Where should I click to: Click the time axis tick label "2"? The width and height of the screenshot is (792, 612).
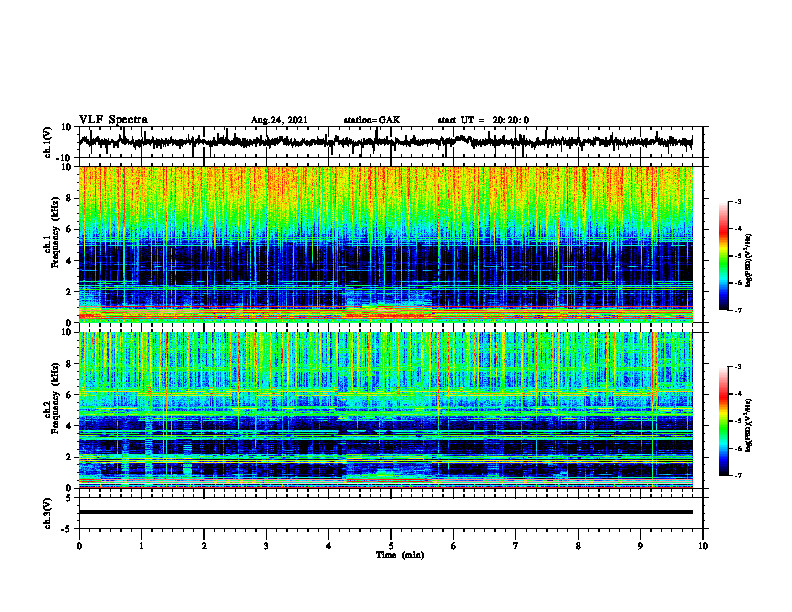[x=204, y=546]
